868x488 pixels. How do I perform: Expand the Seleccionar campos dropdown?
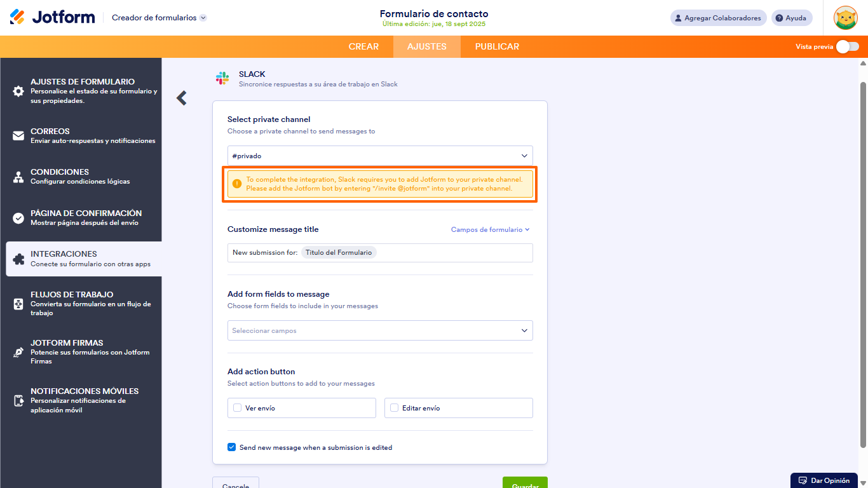pos(380,330)
